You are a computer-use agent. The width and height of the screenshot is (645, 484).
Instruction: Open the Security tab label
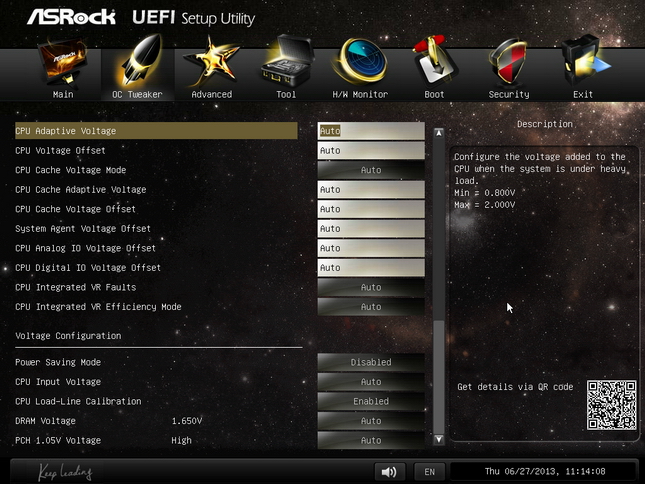coord(509,95)
